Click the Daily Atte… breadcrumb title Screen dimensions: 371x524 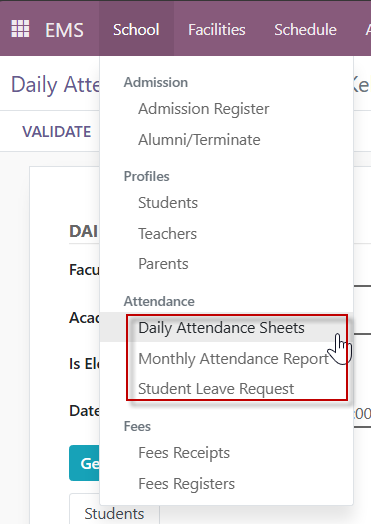[x=55, y=85]
